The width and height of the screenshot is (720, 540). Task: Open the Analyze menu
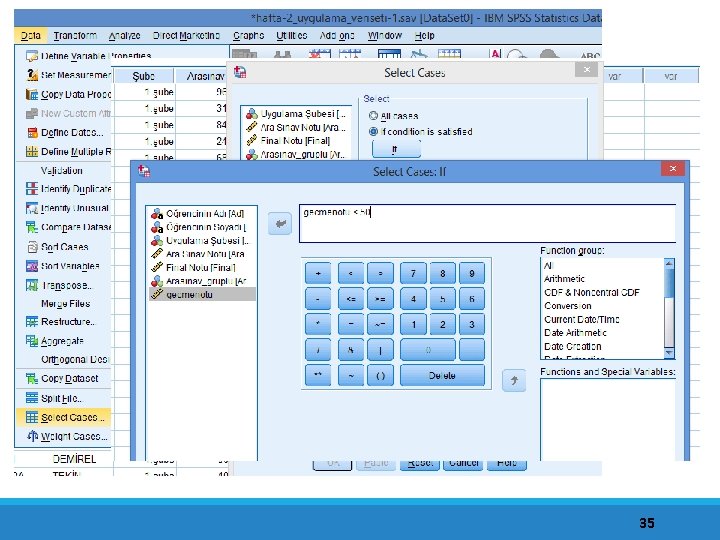click(x=124, y=35)
